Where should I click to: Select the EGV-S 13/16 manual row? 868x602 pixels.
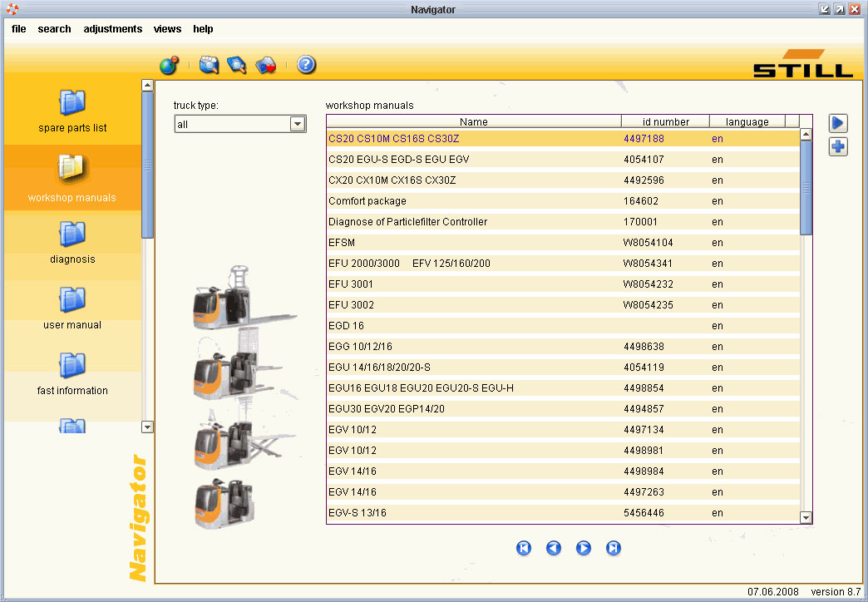coord(563,513)
